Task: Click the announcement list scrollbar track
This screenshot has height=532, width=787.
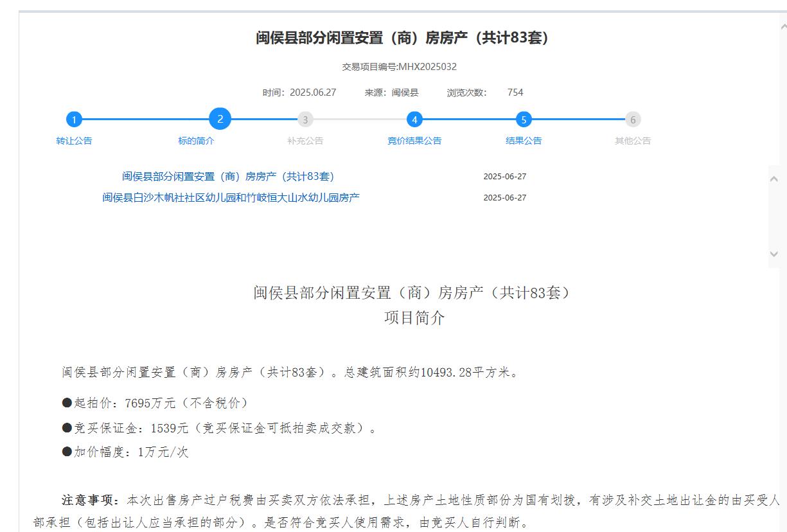Action: [774, 217]
